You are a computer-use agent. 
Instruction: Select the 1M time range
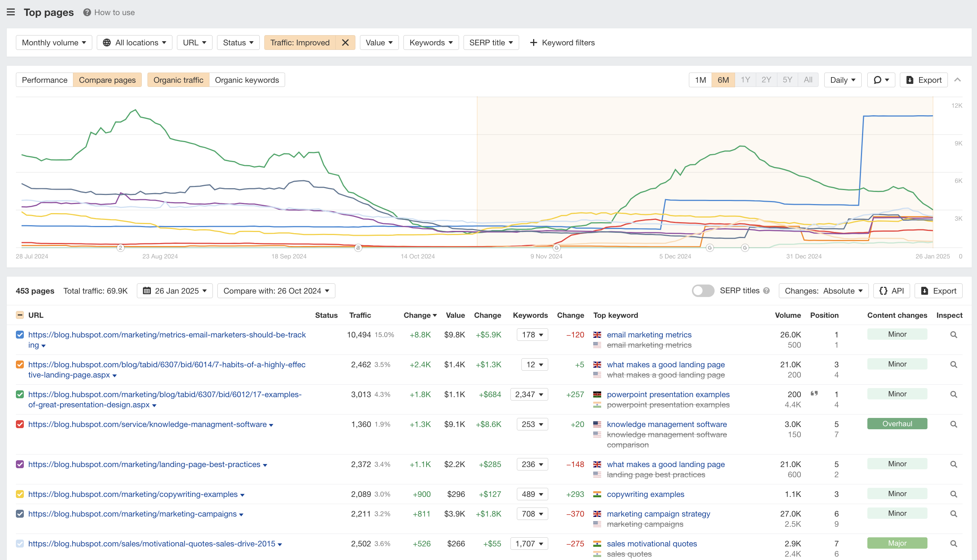tap(700, 80)
